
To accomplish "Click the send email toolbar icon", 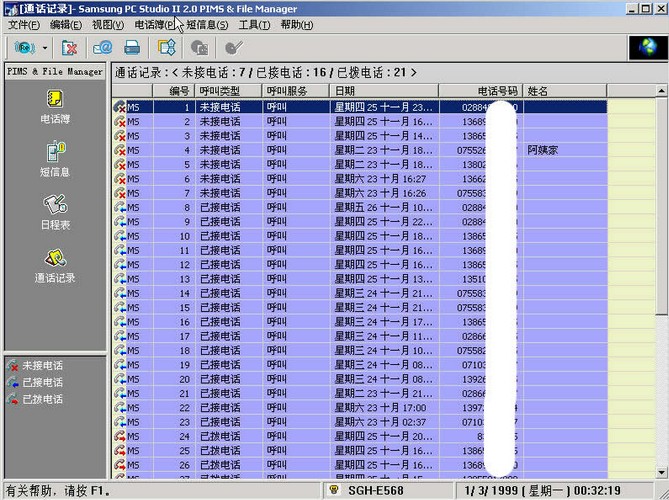I will point(102,47).
